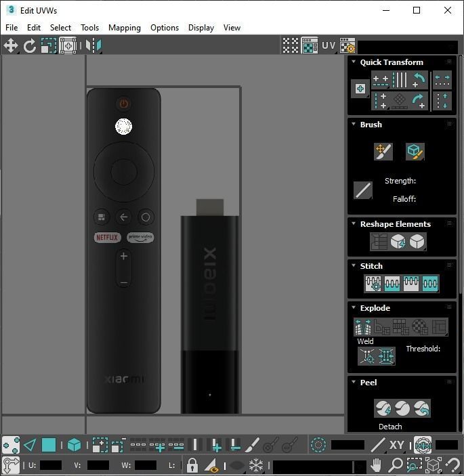Open the Tools menu
Viewport: 464px width, 476px height.
(90, 28)
